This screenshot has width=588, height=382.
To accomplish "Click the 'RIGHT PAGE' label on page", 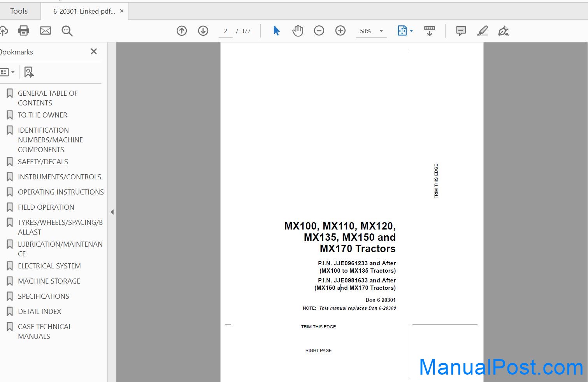I will tap(318, 350).
